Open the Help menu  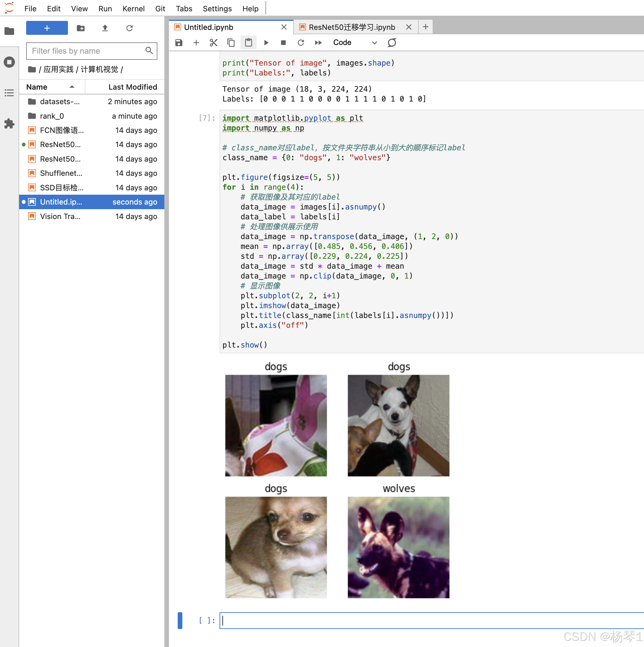pos(250,8)
